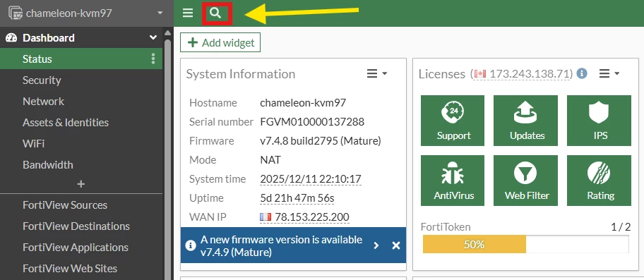Open the AntiVirus license tile
This screenshot has height=280, width=644.
pyautogui.click(x=453, y=181)
